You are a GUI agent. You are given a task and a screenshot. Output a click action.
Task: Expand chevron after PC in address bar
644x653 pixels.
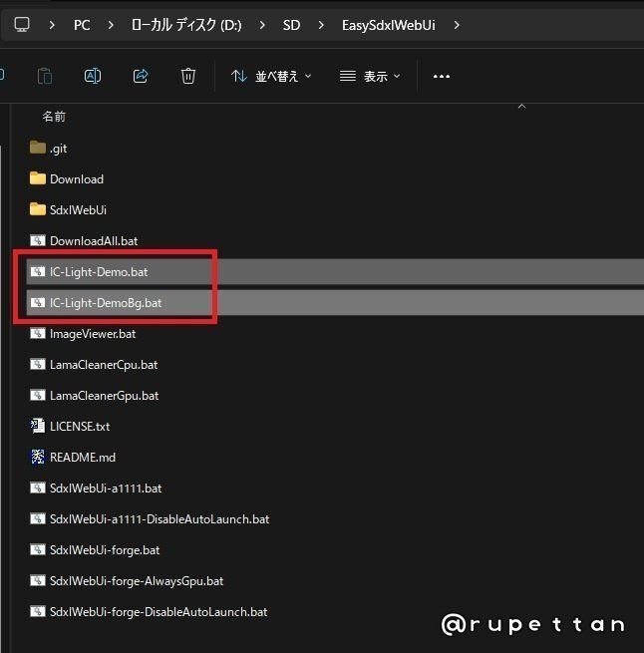tap(111, 25)
